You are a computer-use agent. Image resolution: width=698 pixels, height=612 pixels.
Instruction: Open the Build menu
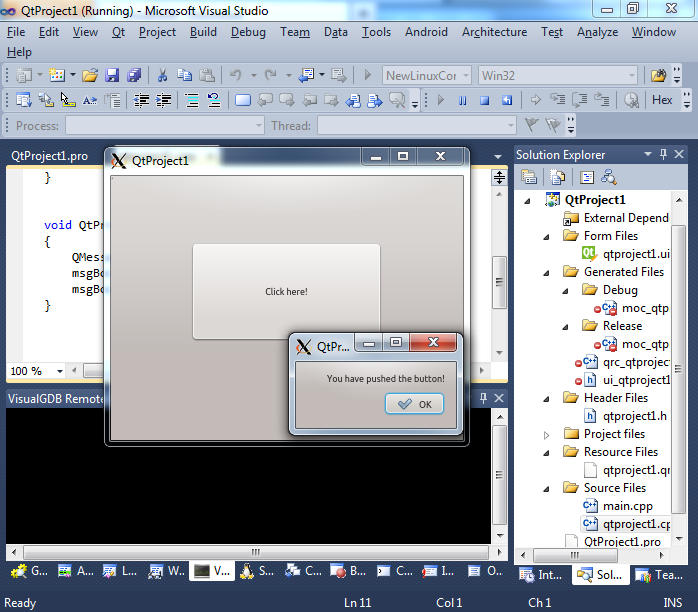click(203, 32)
